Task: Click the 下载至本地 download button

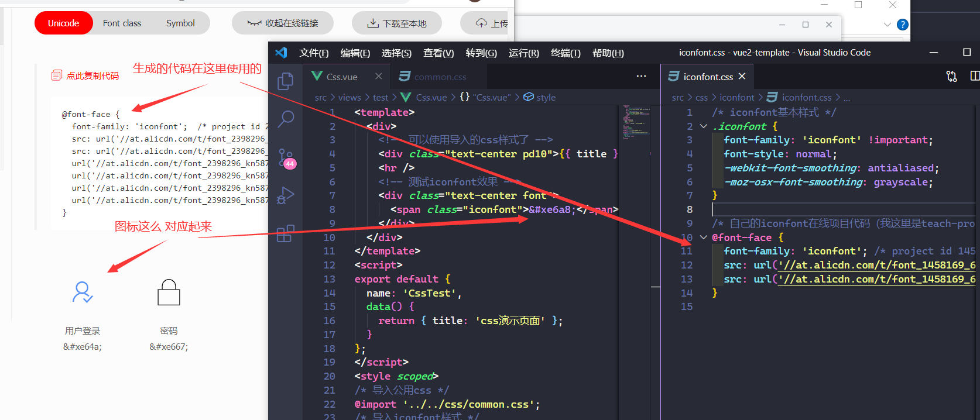Action: tap(397, 23)
